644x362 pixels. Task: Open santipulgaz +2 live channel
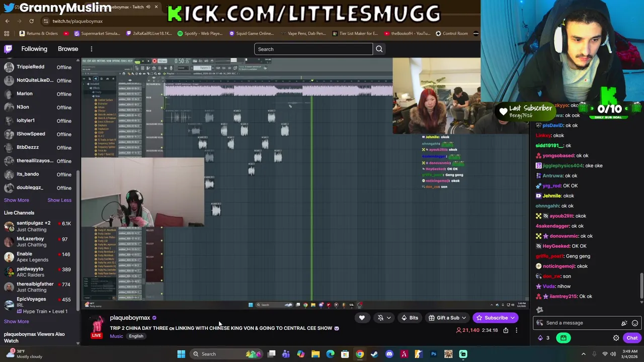coord(38,226)
